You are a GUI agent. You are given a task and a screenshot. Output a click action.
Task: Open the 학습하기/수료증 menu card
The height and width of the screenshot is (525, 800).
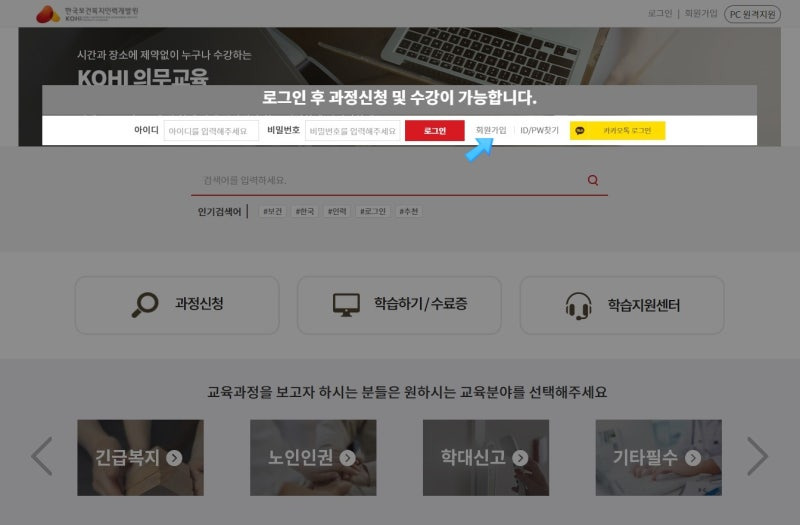tap(399, 305)
